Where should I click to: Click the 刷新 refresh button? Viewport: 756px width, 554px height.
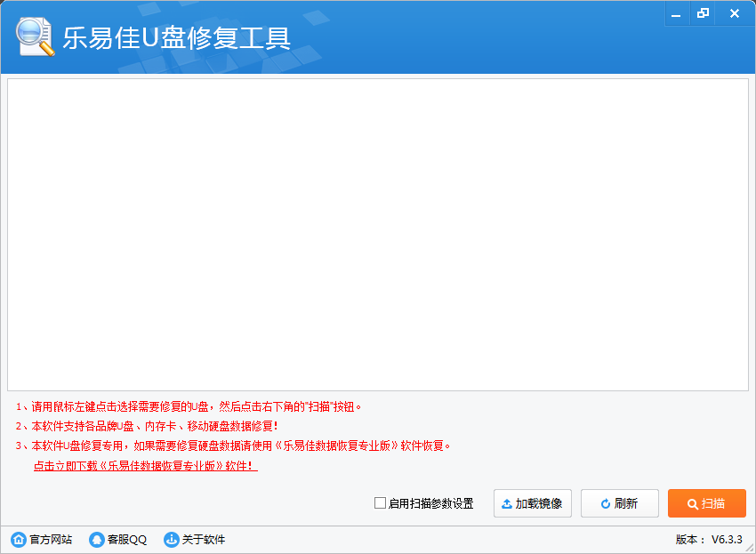[x=620, y=503]
